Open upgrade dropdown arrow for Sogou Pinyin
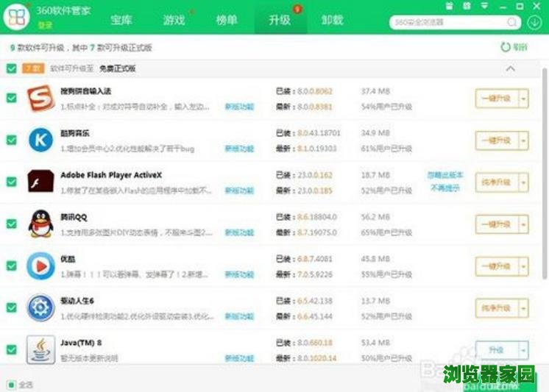This screenshot has height=392, width=549. [x=523, y=98]
